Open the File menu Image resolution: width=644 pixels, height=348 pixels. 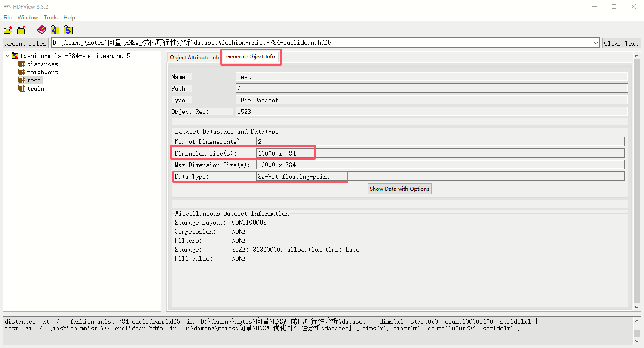[7, 18]
